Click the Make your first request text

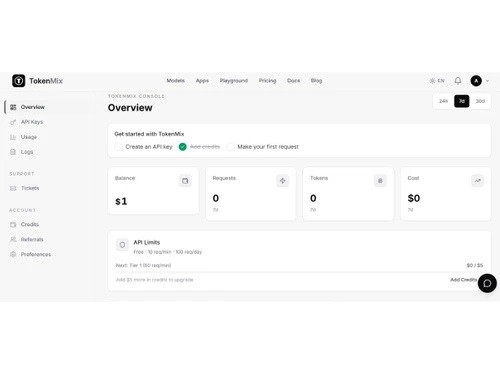pyautogui.click(x=268, y=147)
